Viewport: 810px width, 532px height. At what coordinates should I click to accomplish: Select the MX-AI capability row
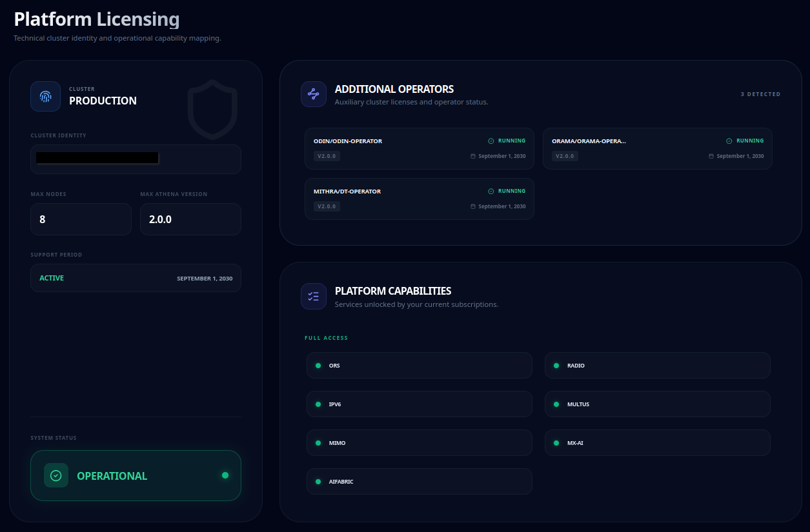coord(658,442)
